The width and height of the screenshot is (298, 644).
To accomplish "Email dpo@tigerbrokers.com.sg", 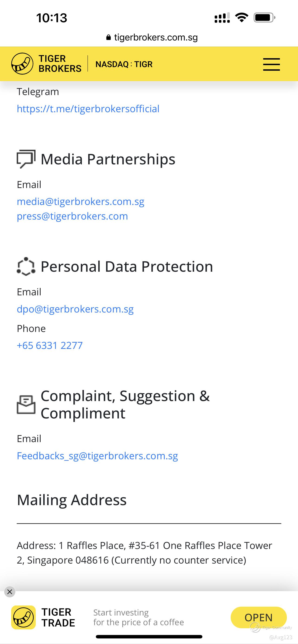I will pyautogui.click(x=75, y=309).
